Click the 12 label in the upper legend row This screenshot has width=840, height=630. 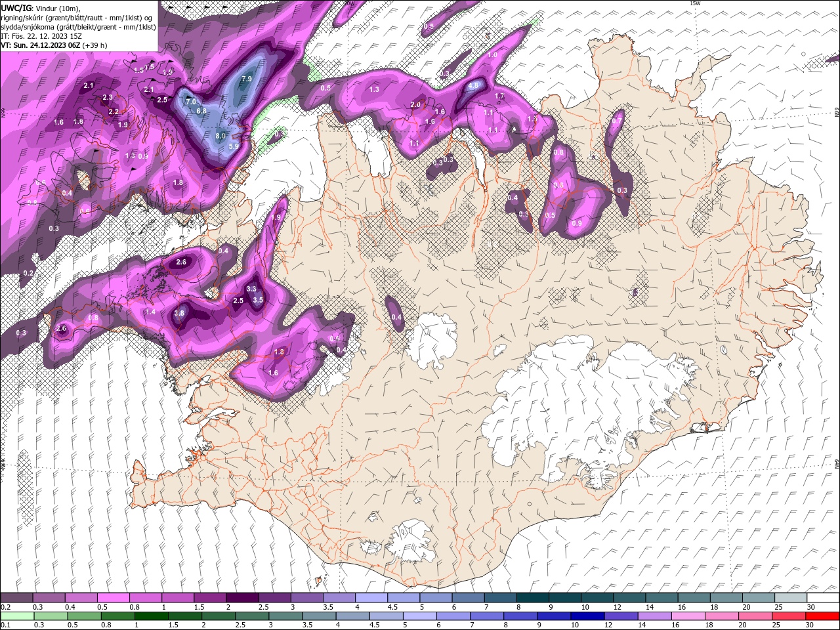click(617, 608)
